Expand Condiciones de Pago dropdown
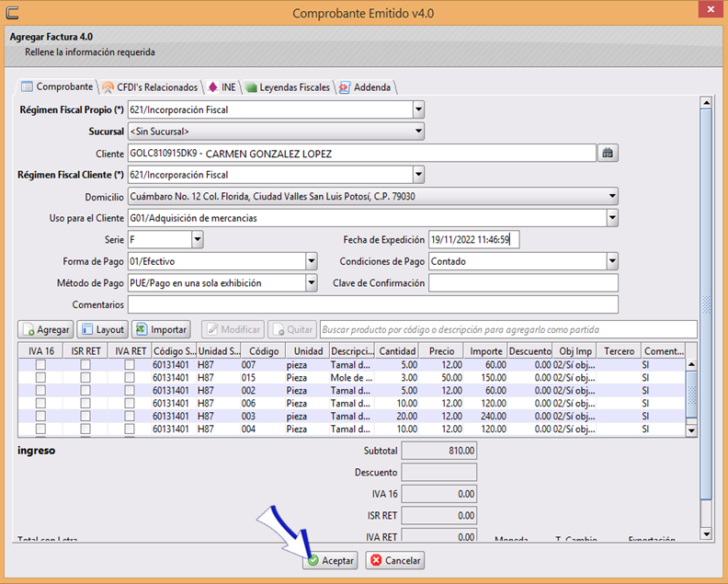The height and width of the screenshot is (584, 728). 612,261
